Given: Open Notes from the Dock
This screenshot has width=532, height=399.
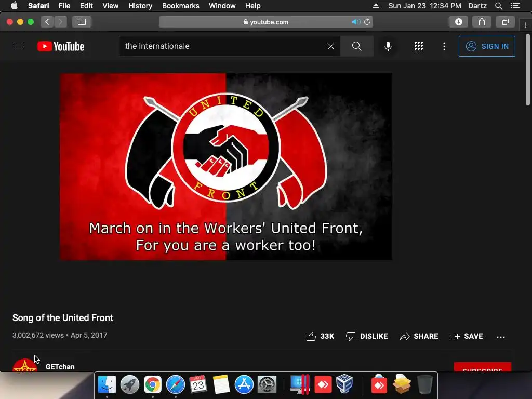Looking at the screenshot, I should [221, 384].
